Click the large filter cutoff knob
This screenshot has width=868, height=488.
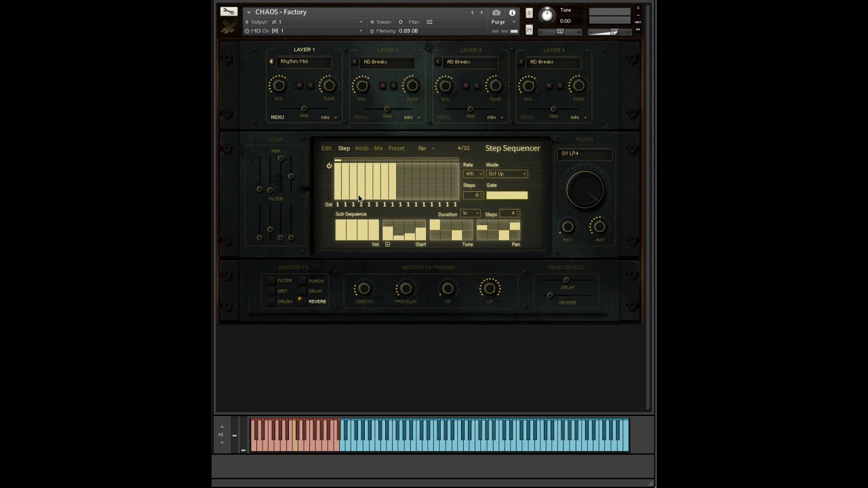(x=585, y=189)
